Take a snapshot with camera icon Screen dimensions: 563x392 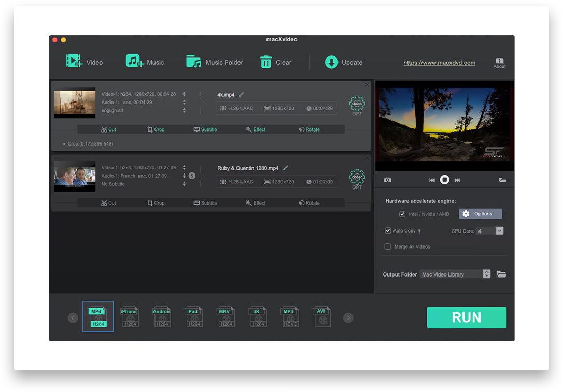[387, 180]
